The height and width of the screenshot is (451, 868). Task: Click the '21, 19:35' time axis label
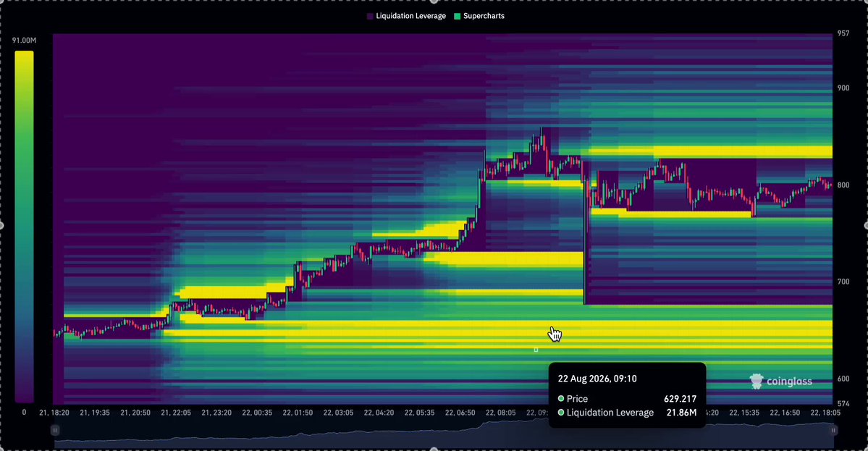(95, 413)
